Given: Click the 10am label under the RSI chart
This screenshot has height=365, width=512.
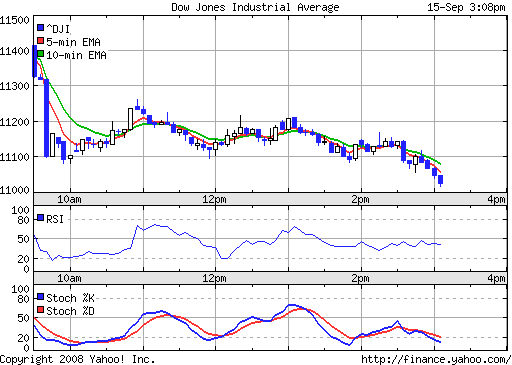Looking at the screenshot, I should pos(69,278).
